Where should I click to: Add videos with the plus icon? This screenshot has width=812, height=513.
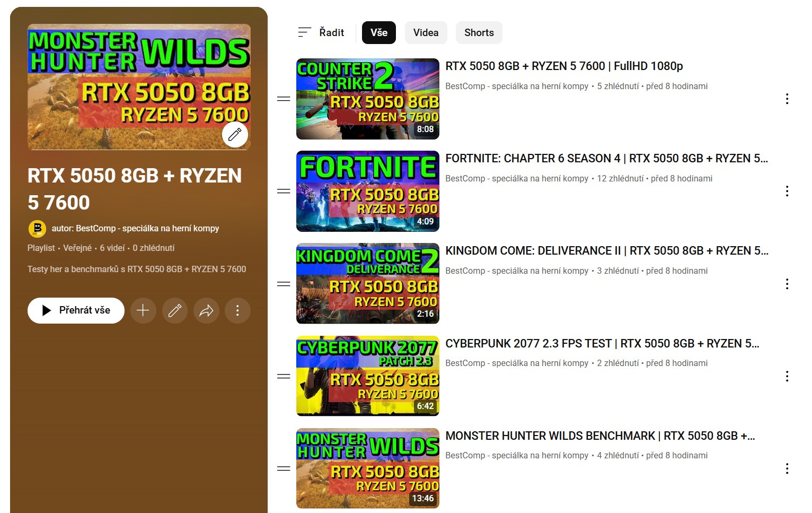click(143, 310)
